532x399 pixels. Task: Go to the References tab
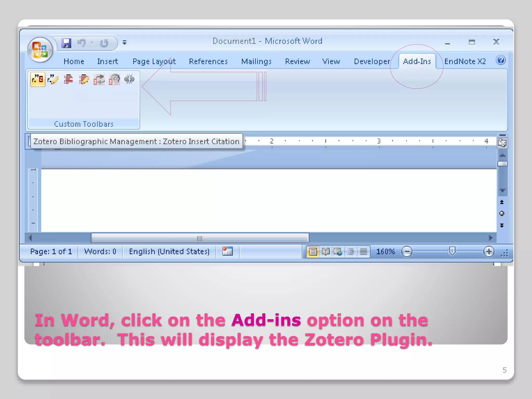208,61
